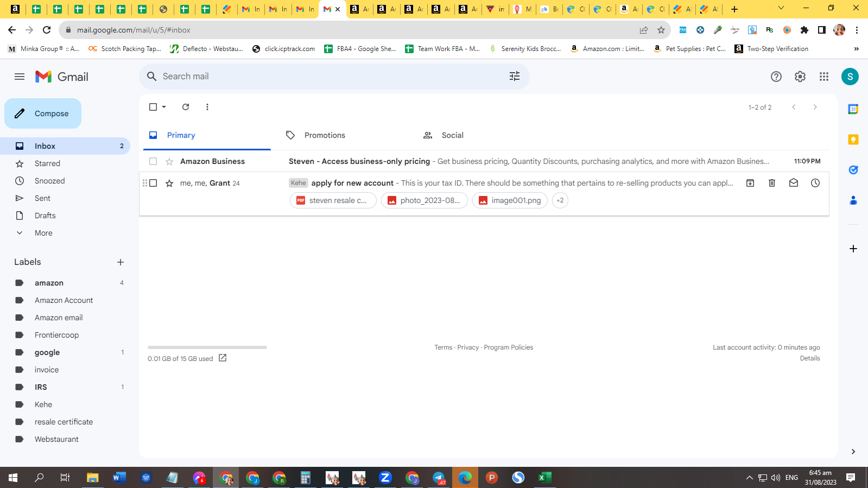
Task: Open Zoom from the taskbar
Action: (x=385, y=478)
